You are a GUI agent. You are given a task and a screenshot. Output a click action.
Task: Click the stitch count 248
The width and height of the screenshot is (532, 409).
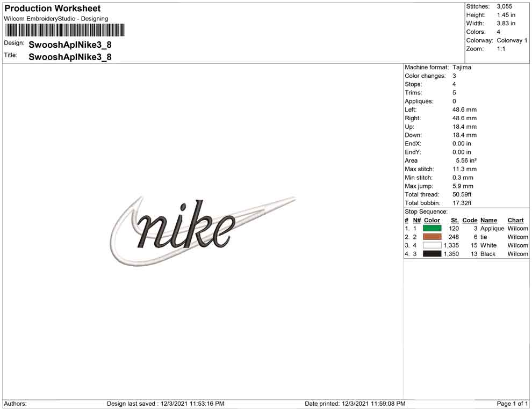[454, 237]
